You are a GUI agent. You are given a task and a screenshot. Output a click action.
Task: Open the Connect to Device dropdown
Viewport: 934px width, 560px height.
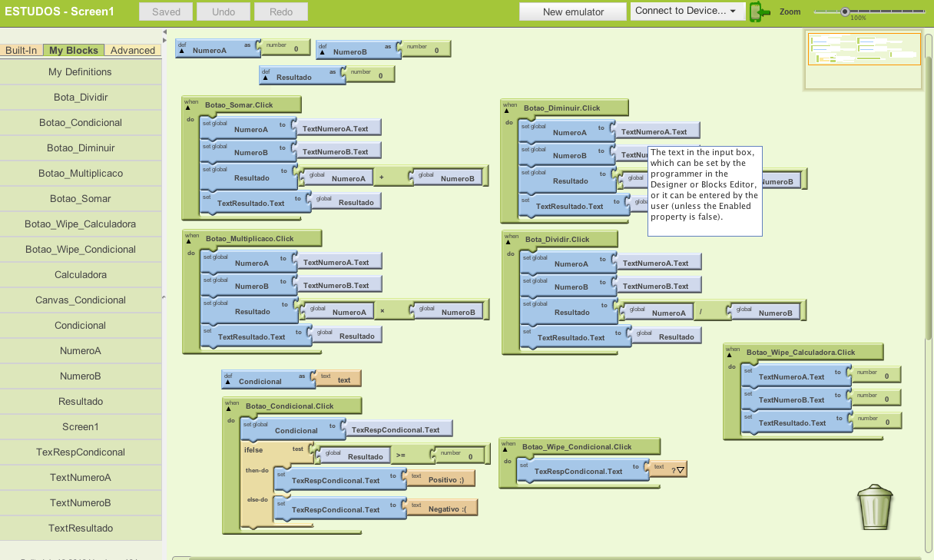click(x=688, y=11)
